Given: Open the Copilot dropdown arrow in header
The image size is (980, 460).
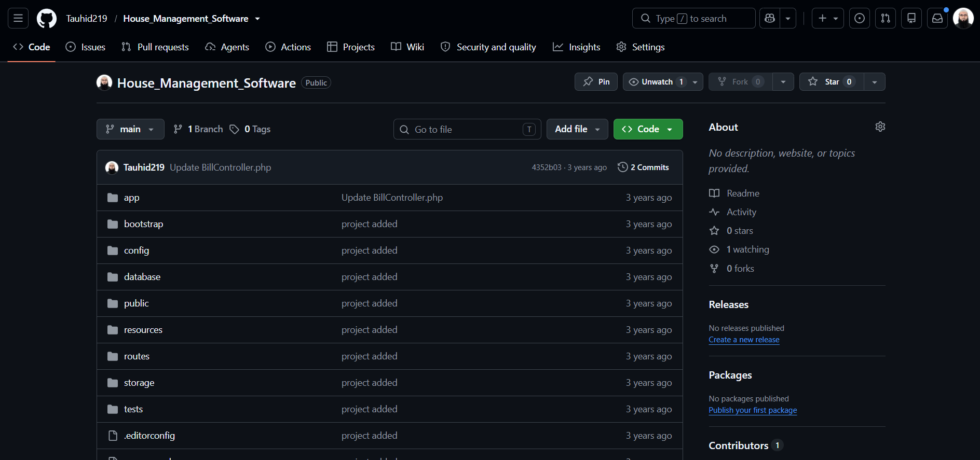Looking at the screenshot, I should click(x=788, y=18).
